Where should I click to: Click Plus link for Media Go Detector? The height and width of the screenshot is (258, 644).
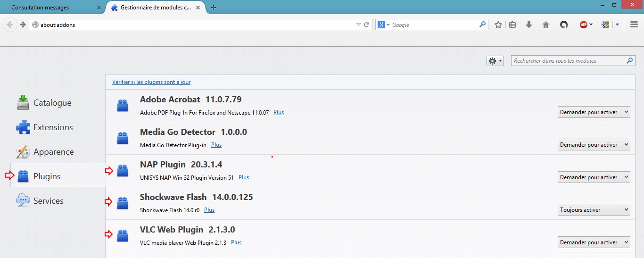tap(216, 145)
